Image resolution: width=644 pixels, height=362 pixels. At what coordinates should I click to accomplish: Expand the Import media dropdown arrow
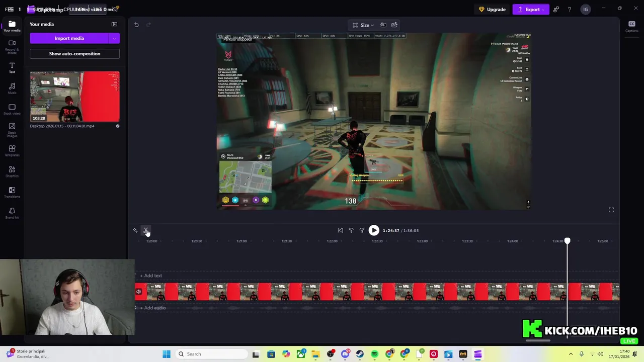pyautogui.click(x=114, y=38)
